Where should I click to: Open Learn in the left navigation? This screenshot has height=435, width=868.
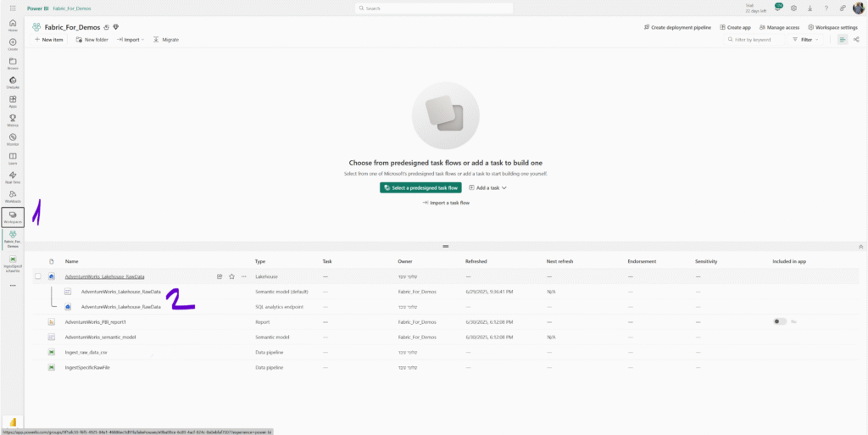point(13,159)
